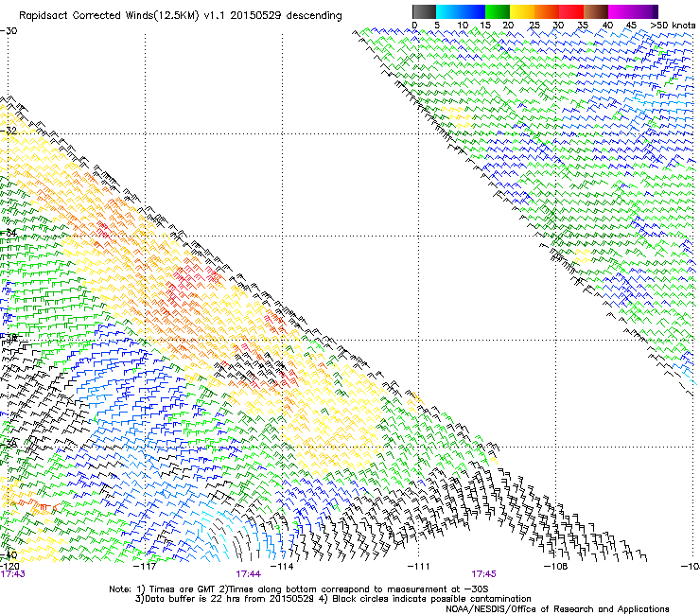Viewport: 700px width, 615px height.
Task: Click the '0' legend scale label
Action: click(414, 26)
